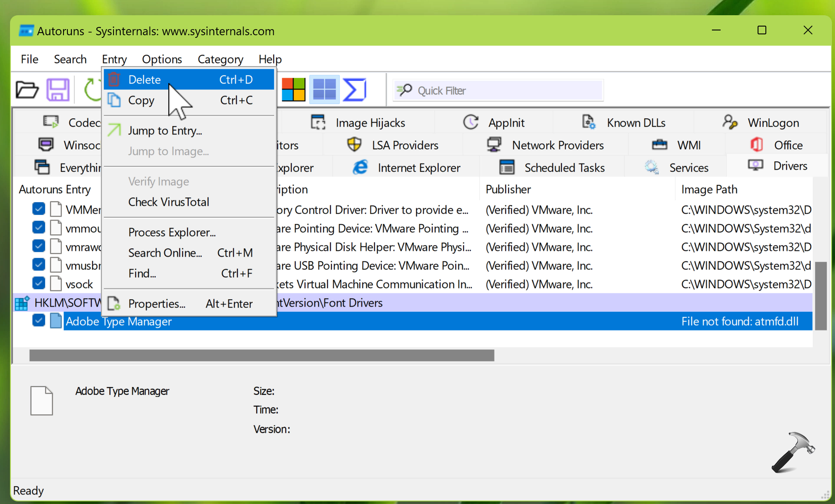Click the Open file folder toolbar icon

(x=27, y=90)
